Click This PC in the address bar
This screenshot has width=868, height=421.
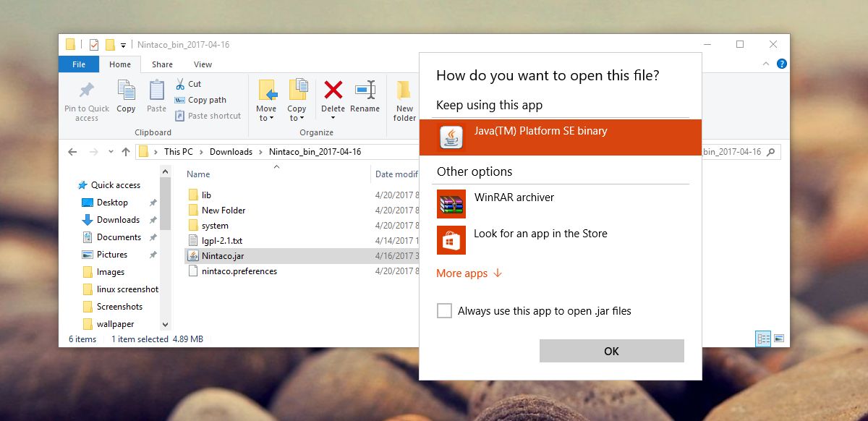click(178, 152)
